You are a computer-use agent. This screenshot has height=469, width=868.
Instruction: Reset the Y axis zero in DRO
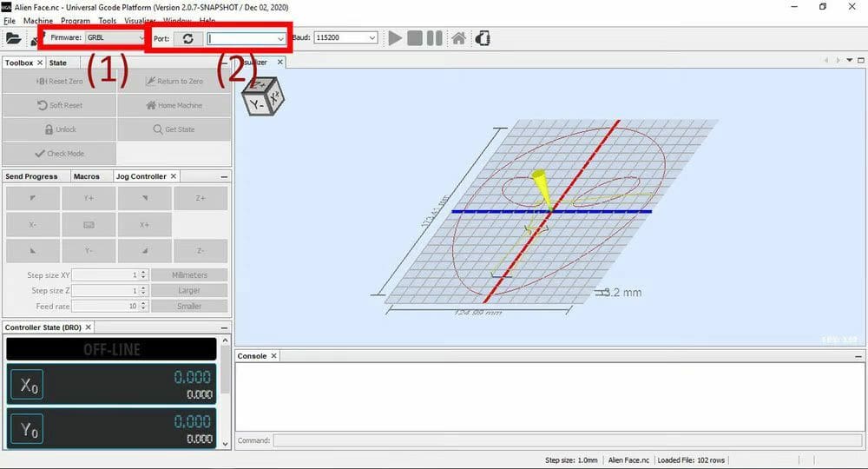(26, 431)
